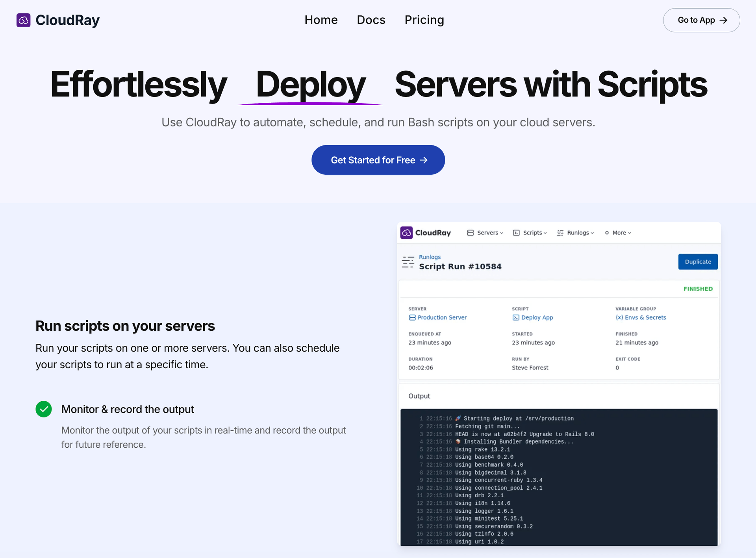
Task: Go to the Docs page
Action: click(371, 20)
